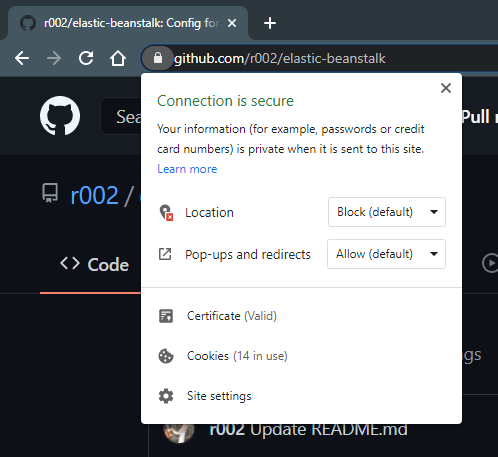Click the forward navigation arrow
This screenshot has height=457, width=498.
[x=54, y=58]
